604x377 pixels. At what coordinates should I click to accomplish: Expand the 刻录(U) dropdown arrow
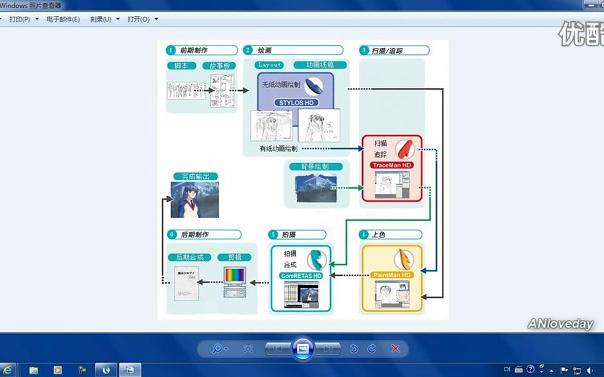(118, 19)
